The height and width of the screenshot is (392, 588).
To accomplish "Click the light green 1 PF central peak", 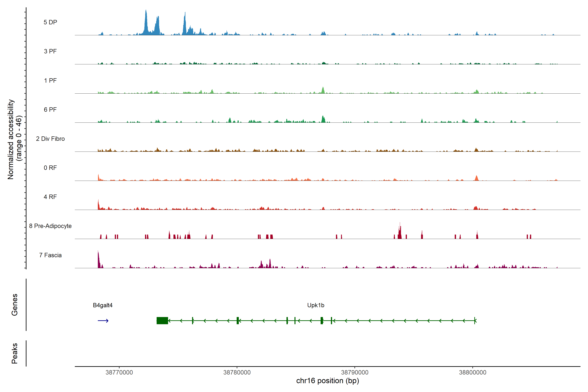I will [323, 90].
